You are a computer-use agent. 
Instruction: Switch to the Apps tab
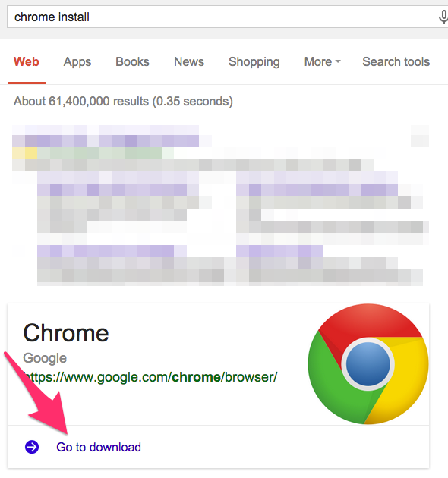click(x=77, y=62)
